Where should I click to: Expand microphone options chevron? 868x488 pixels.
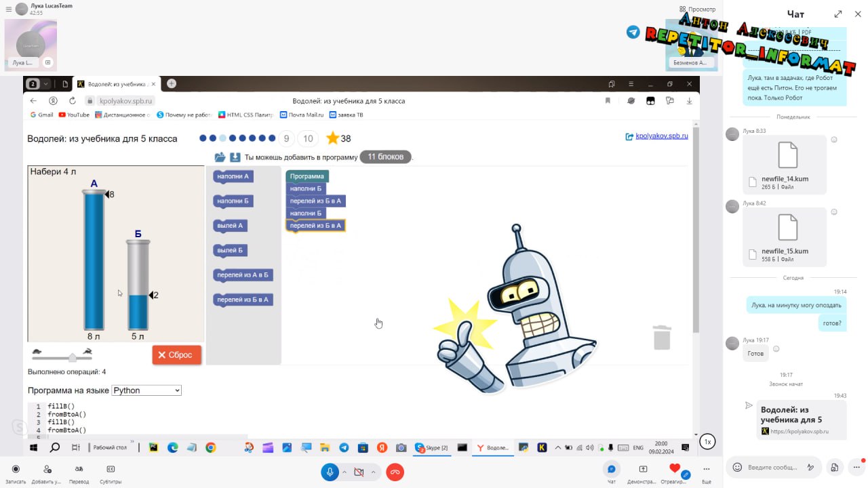pyautogui.click(x=344, y=472)
